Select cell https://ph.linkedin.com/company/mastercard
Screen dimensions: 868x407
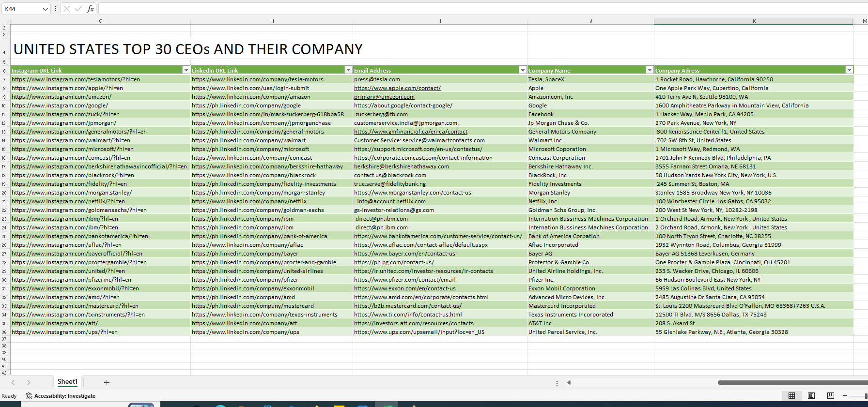pos(272,306)
